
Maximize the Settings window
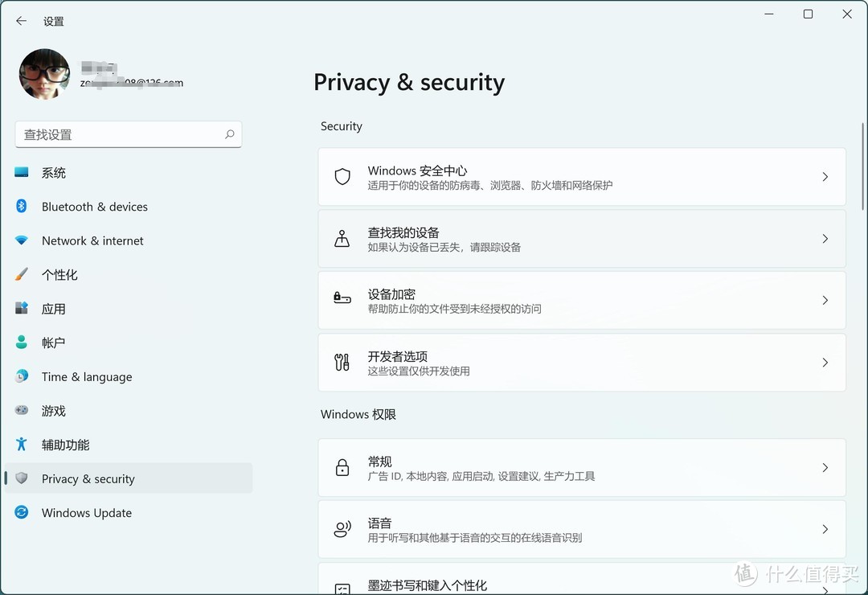809,14
